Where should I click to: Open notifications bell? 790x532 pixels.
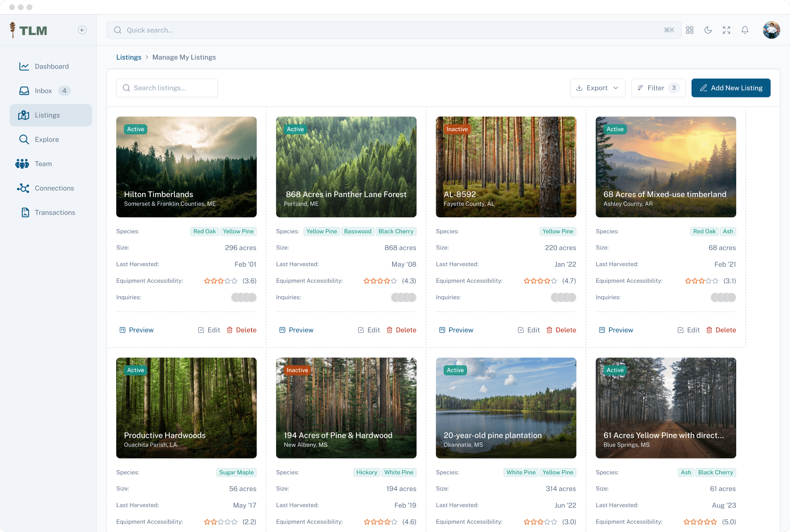(x=745, y=30)
